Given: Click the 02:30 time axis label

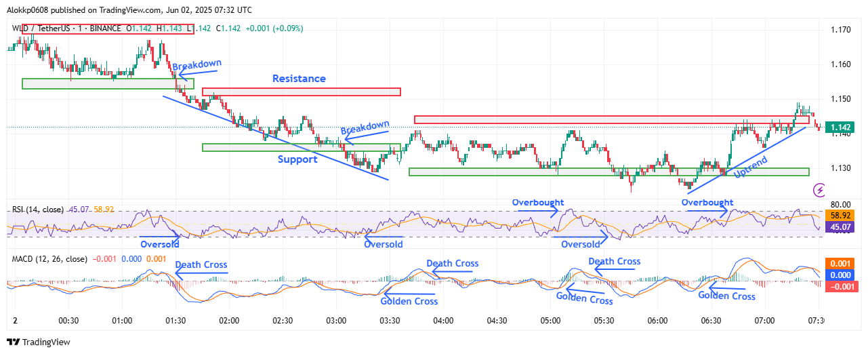Looking at the screenshot, I should click(283, 320).
